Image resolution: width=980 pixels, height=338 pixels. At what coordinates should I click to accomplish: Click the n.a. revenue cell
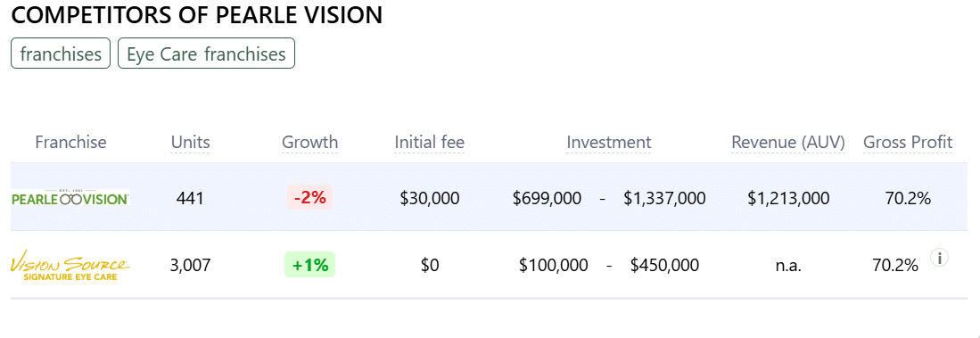(788, 266)
